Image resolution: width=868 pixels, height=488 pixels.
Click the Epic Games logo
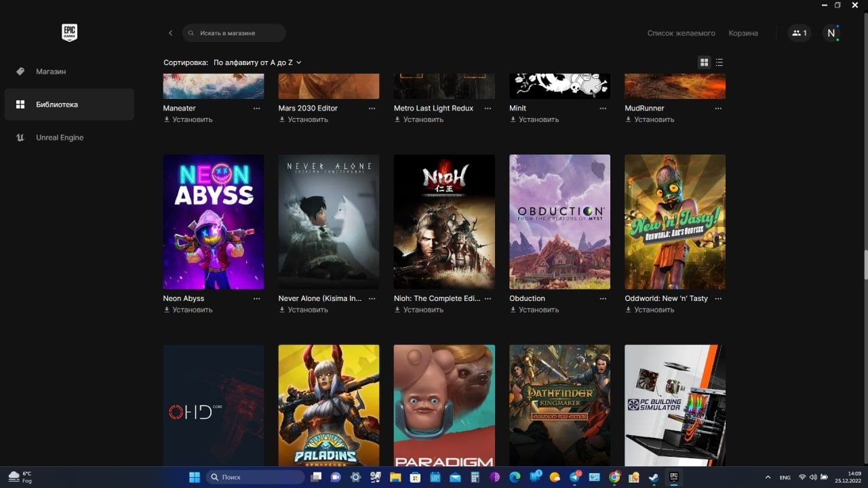69,33
